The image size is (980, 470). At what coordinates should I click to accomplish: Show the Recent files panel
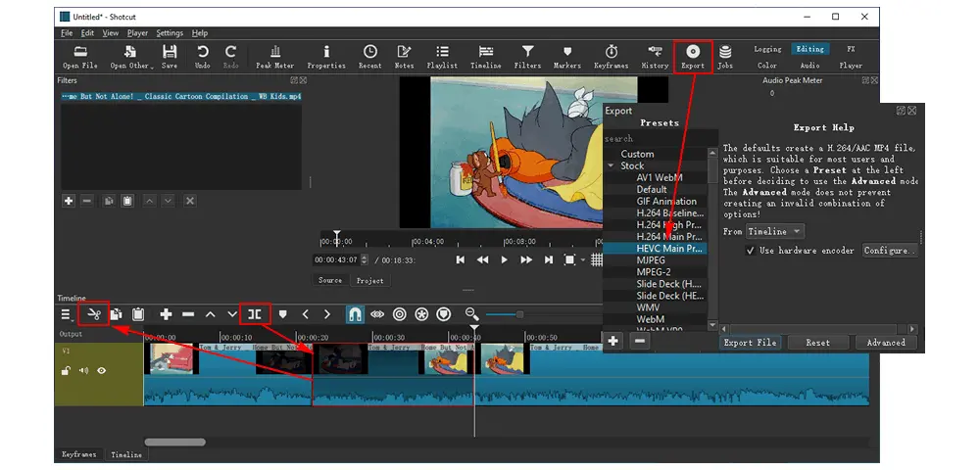pos(370,57)
